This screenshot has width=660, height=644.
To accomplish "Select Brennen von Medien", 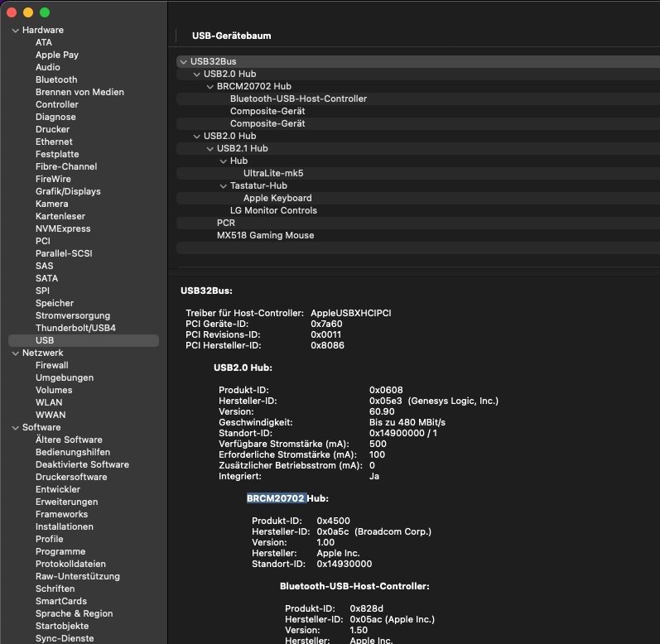I will click(79, 92).
